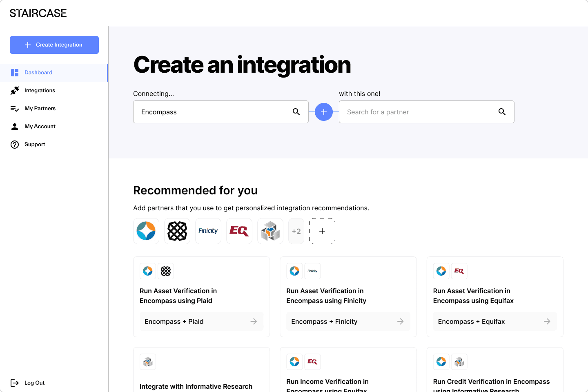Click the arrow next to Encompass + Plaid
The width and height of the screenshot is (588, 392).
[254, 321]
